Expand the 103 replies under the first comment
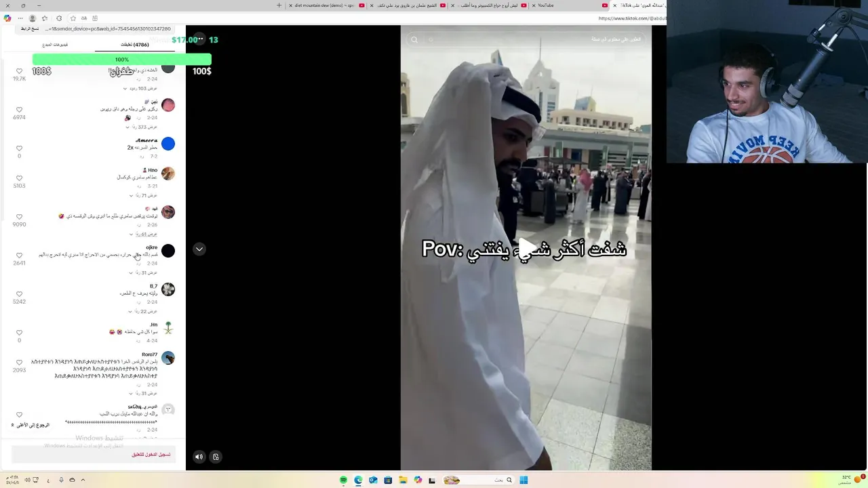This screenshot has height=488, width=868. click(x=140, y=88)
